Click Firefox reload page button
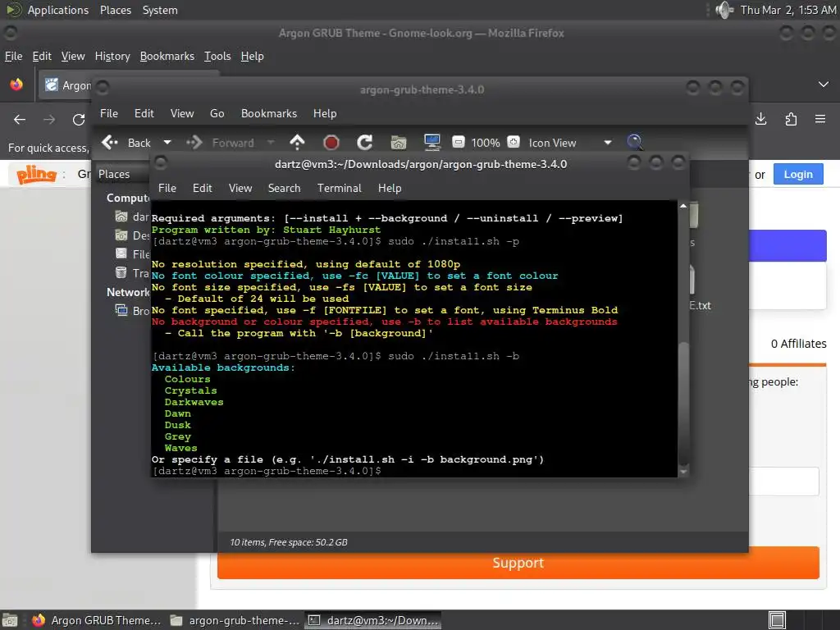Image resolution: width=840 pixels, height=630 pixels. pos(79,120)
